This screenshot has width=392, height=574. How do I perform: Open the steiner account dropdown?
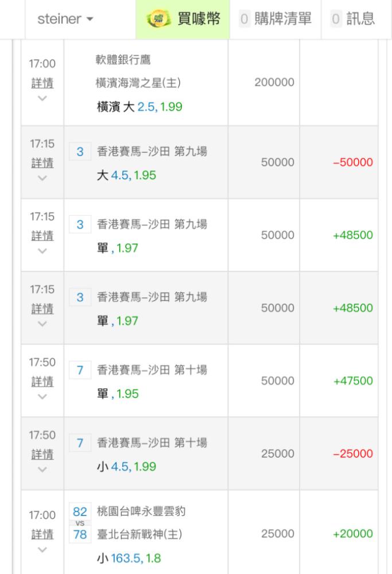click(x=65, y=19)
